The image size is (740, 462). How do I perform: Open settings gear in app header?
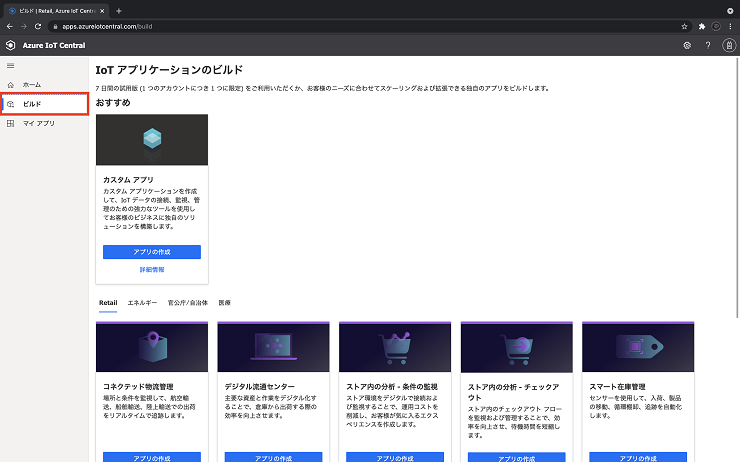pos(687,45)
